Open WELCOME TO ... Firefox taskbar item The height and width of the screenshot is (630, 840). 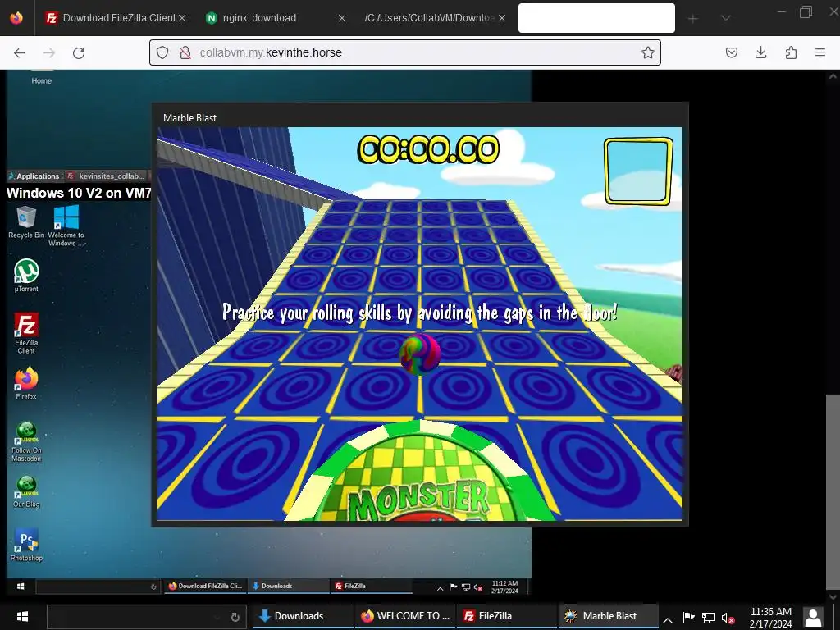click(x=405, y=616)
